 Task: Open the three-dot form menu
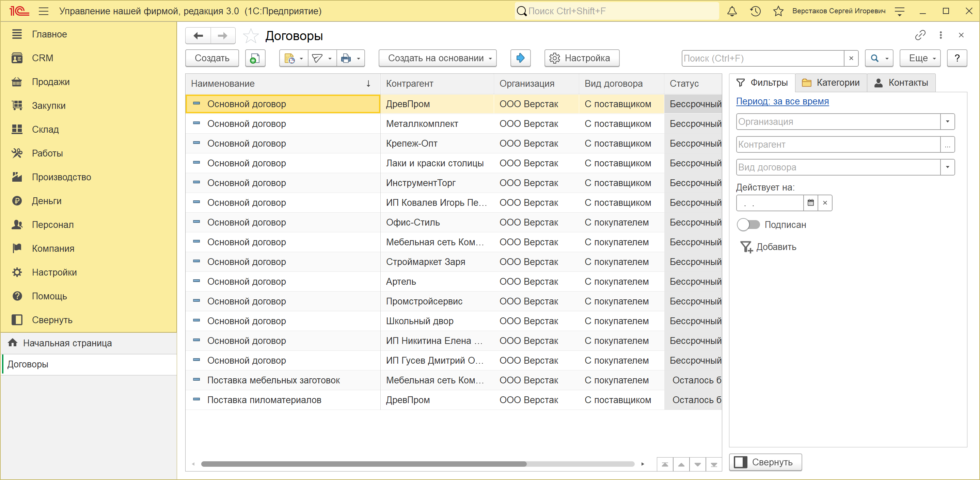pyautogui.click(x=941, y=35)
